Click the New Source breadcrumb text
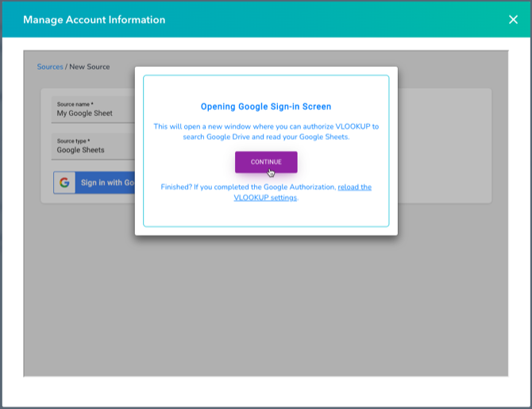The image size is (532, 409). pos(90,67)
